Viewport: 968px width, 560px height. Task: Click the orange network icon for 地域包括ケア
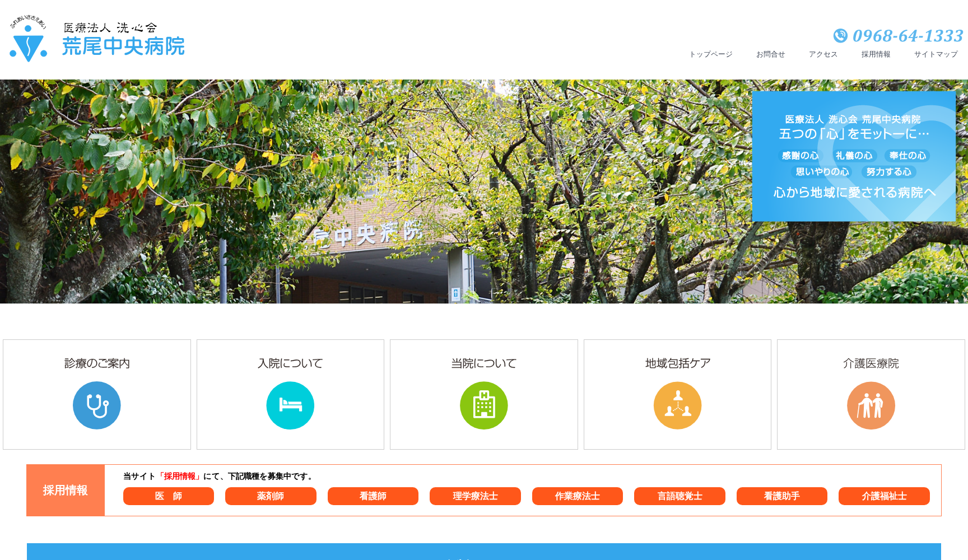[677, 405]
